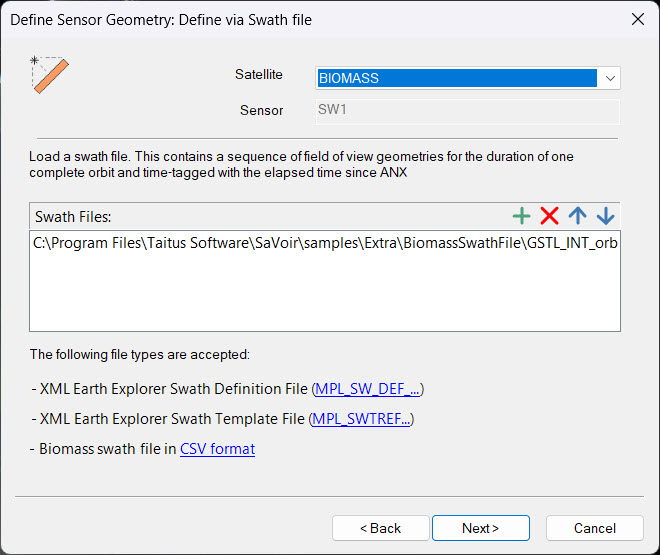Move the swath file up in the list
The width and height of the screenshot is (660, 555).
[577, 215]
